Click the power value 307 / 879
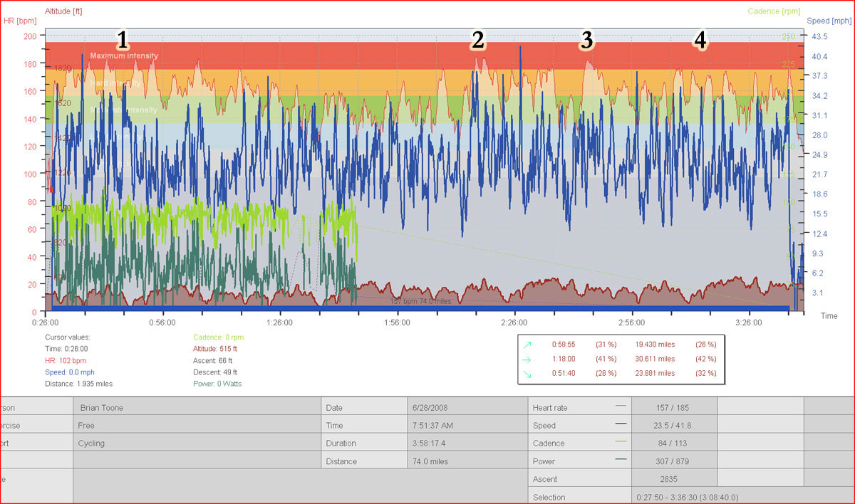This screenshot has height=504, width=855. (673, 461)
